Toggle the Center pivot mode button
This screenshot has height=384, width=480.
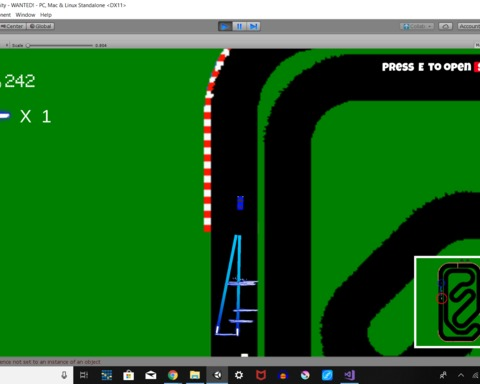tap(13, 26)
